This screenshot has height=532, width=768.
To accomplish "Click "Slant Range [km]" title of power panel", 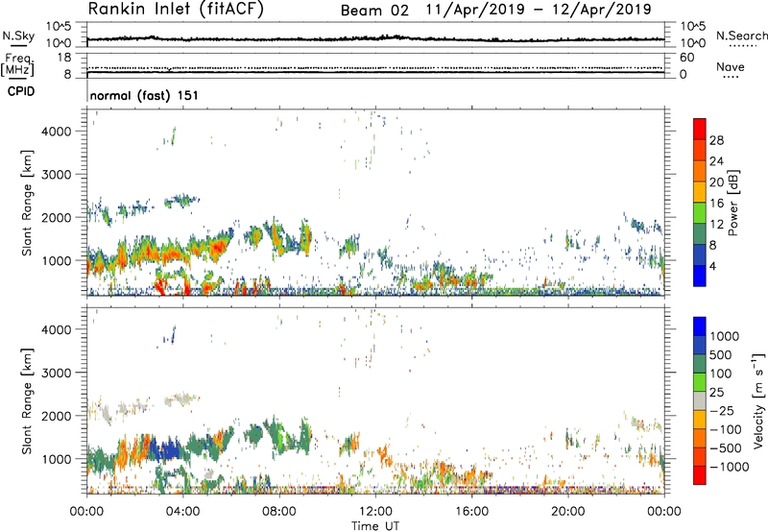I will (27, 203).
